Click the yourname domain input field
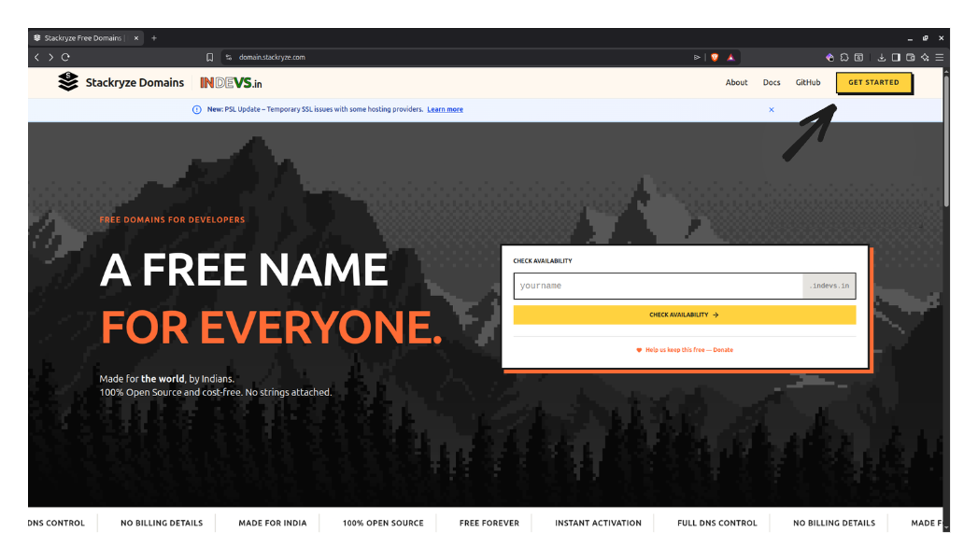Viewport: 978px width, 560px height. pos(654,286)
